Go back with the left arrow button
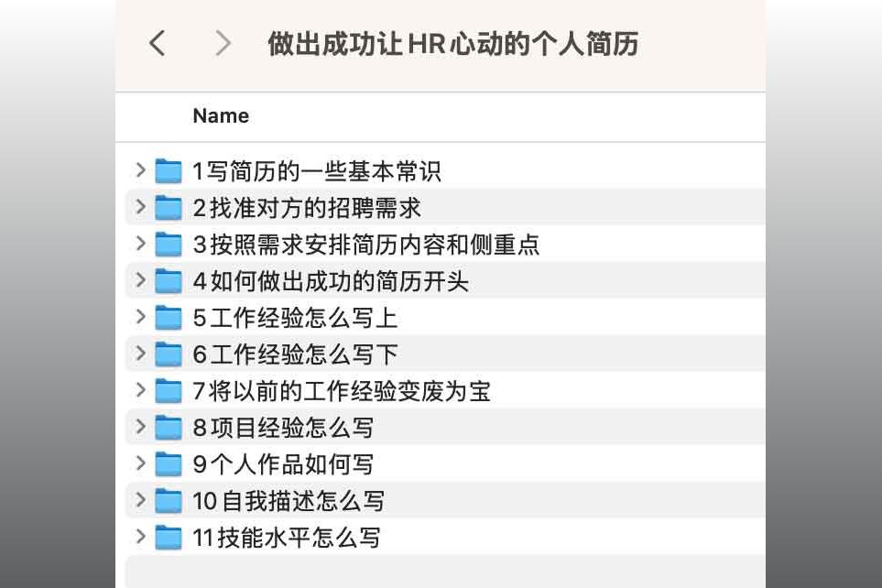Image resolution: width=882 pixels, height=588 pixels. click(x=158, y=43)
